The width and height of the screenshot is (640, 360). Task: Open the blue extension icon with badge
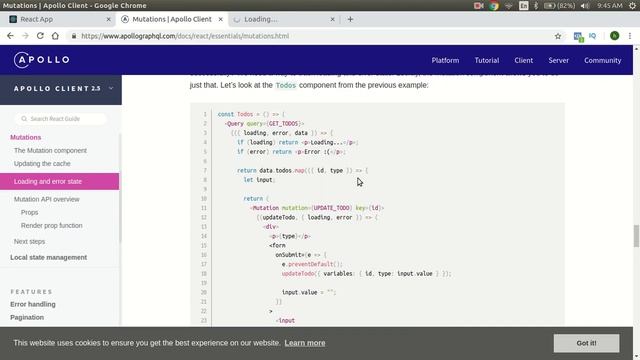click(578, 37)
